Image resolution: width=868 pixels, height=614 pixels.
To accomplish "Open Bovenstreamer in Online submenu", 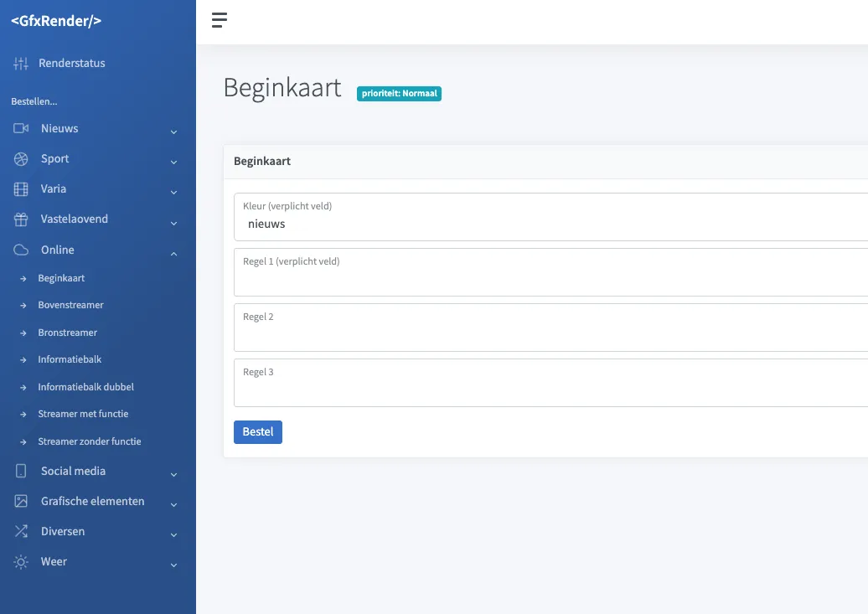I will tap(71, 305).
